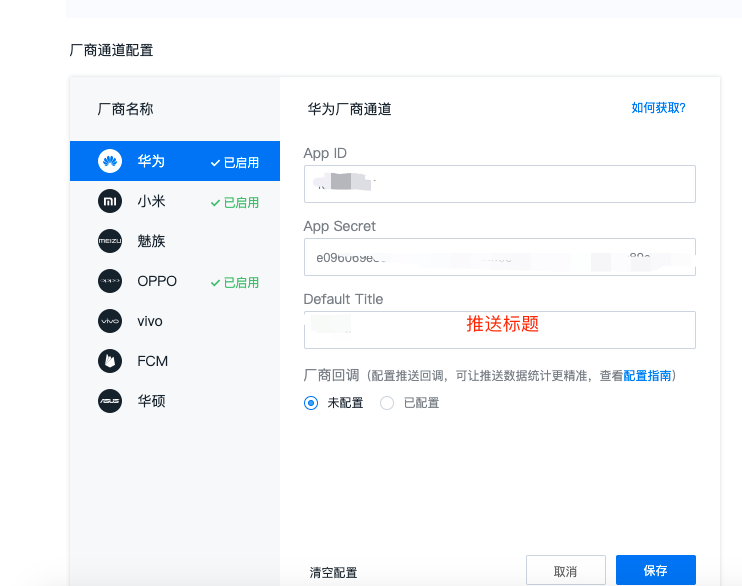
Task: Open the vivo vendor channel
Action: (x=175, y=321)
